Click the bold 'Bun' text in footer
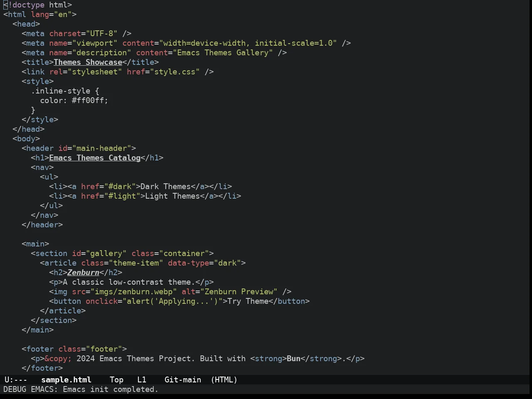The width and height of the screenshot is (532, 399). coord(294,358)
